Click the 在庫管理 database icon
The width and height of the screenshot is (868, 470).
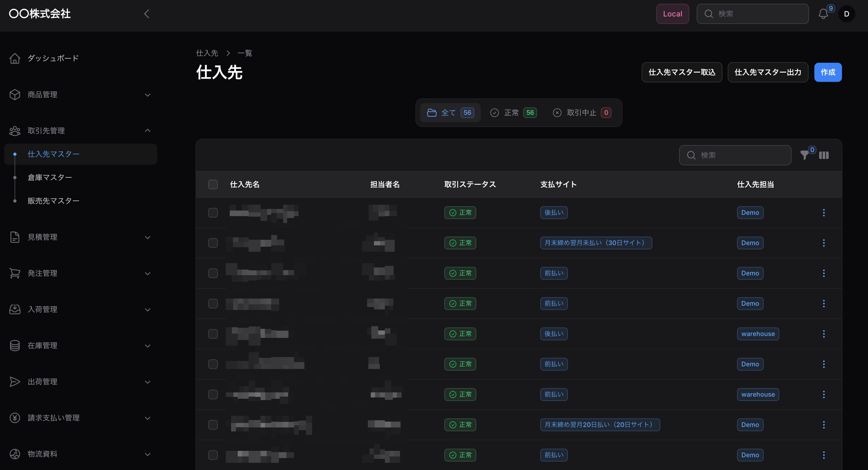pos(15,346)
